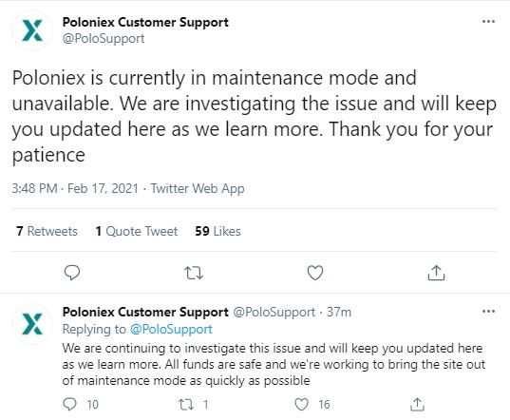The width and height of the screenshot is (510, 420).
Task: Click the reply icon under main tweet
Action: click(x=72, y=273)
